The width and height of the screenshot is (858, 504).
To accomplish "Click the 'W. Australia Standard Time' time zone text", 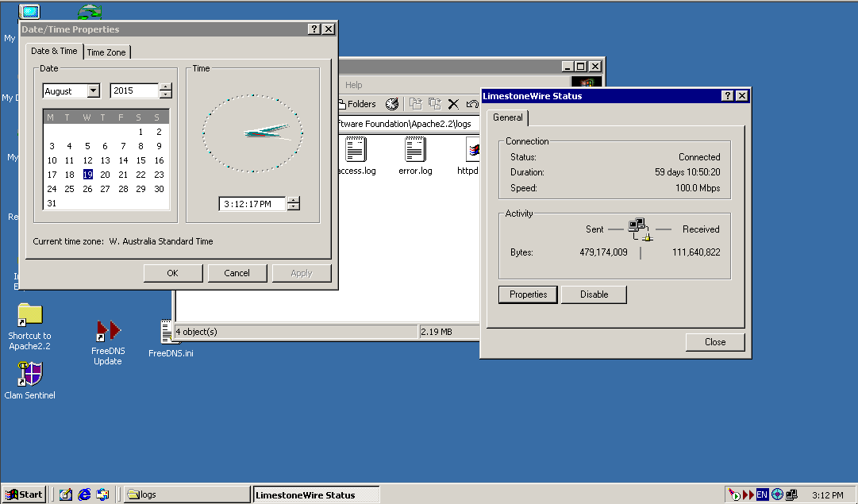I will [x=161, y=241].
